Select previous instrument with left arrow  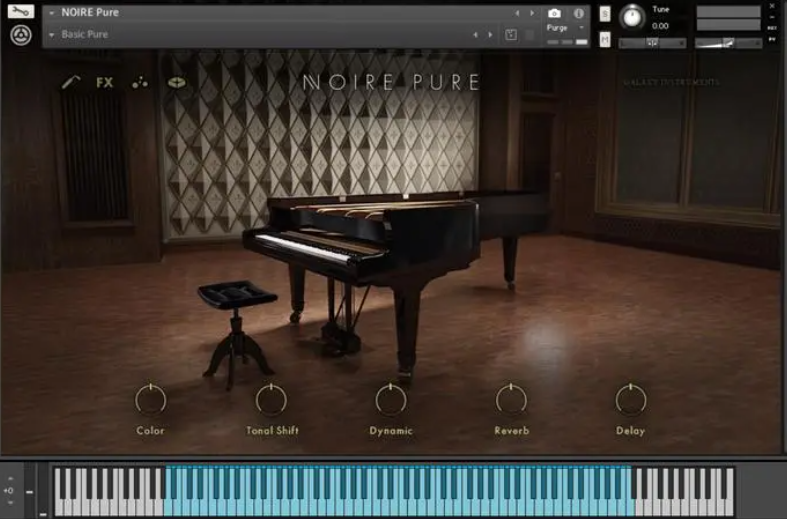point(517,13)
